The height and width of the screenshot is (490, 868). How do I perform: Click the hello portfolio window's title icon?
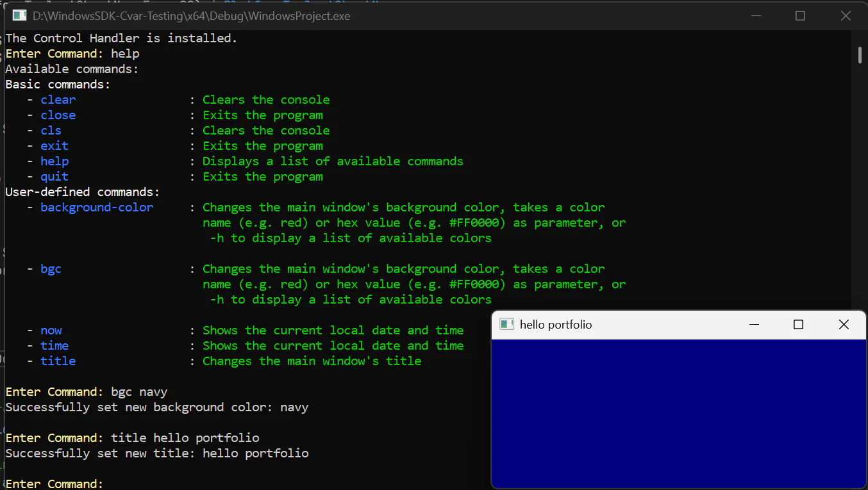click(506, 325)
